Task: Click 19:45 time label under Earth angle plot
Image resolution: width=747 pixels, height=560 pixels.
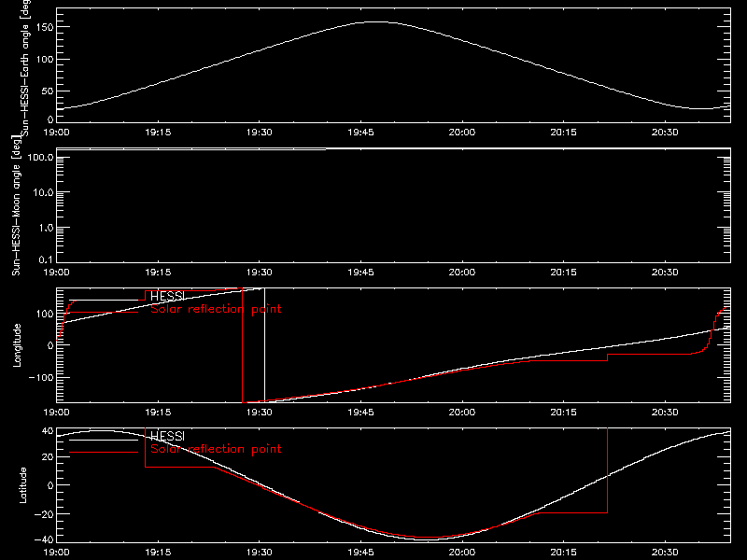Action: point(360,133)
